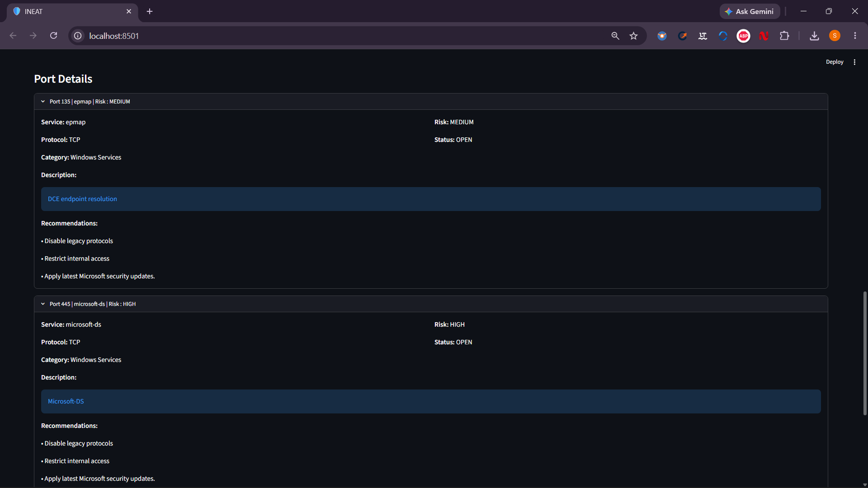The height and width of the screenshot is (488, 868).
Task: Click Protocol: TCP under Port 445
Action: pos(61,342)
